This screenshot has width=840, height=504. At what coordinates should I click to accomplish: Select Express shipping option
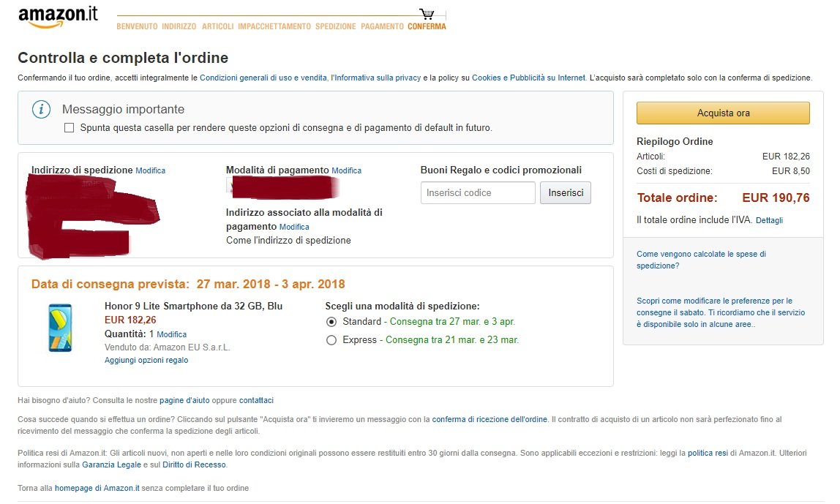click(331, 340)
